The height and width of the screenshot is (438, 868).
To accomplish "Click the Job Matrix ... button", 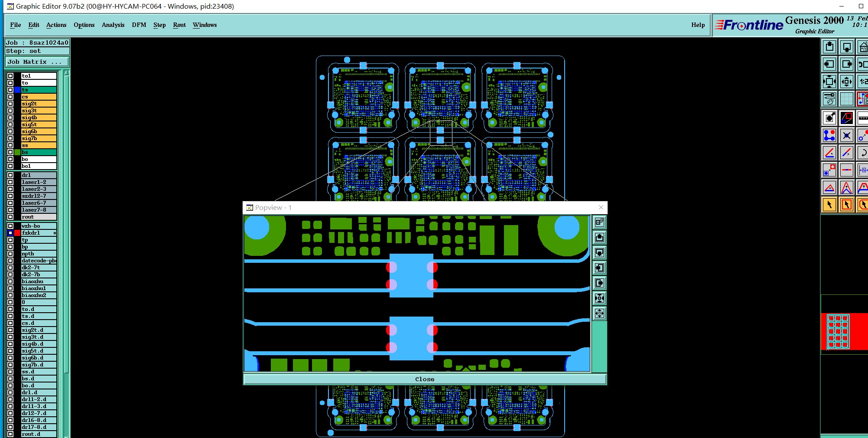I will point(37,62).
